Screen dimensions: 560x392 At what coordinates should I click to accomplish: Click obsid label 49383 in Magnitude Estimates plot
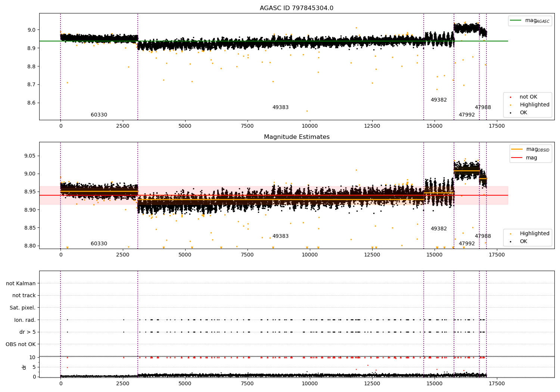tap(280, 236)
